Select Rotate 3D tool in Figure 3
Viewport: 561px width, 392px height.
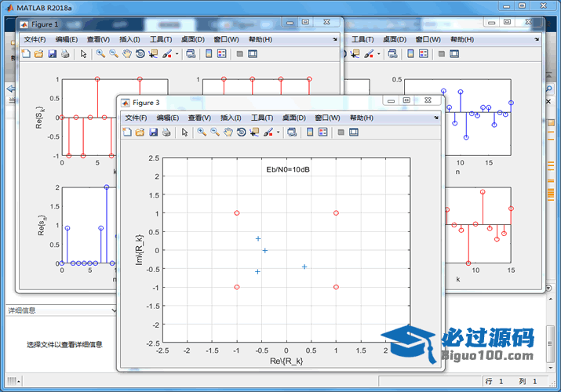[242, 132]
